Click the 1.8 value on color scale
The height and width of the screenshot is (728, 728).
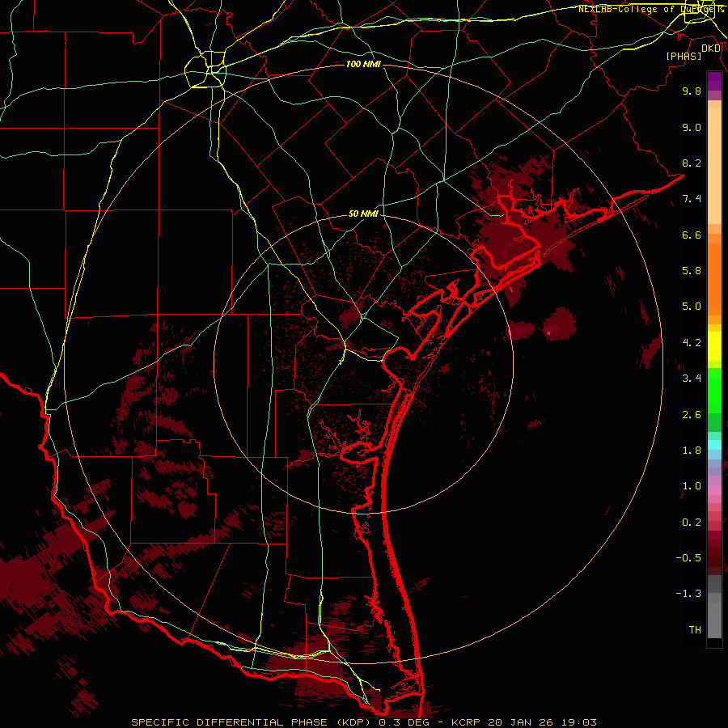pyautogui.click(x=692, y=451)
